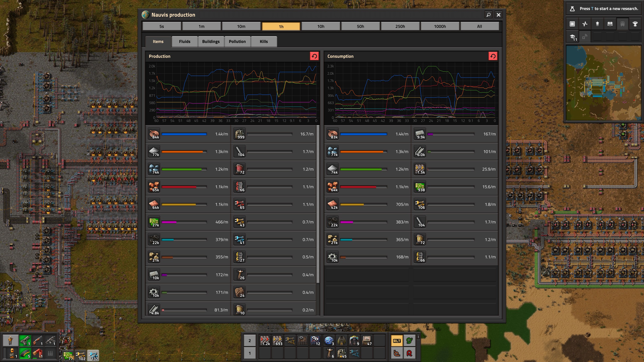Click the production list scrollbar

coord(318,204)
